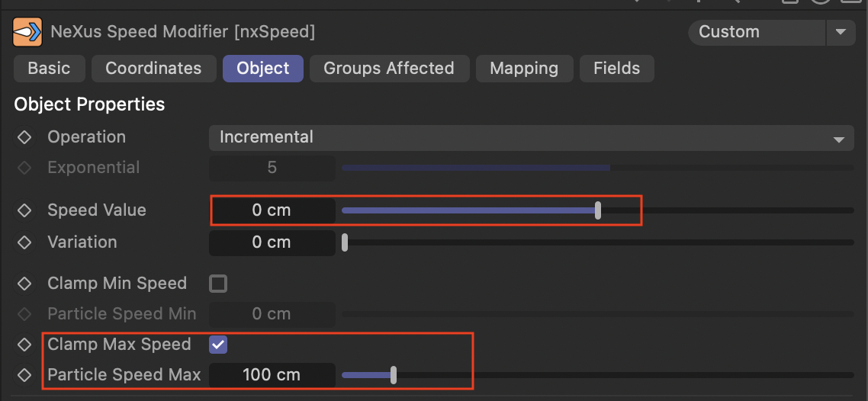This screenshot has width=868, height=401.
Task: Click the Particle Speed Max 100 cm field
Action: [x=272, y=376]
